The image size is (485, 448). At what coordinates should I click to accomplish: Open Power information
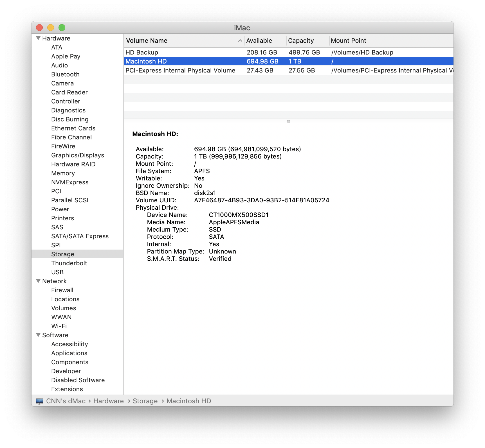60,209
